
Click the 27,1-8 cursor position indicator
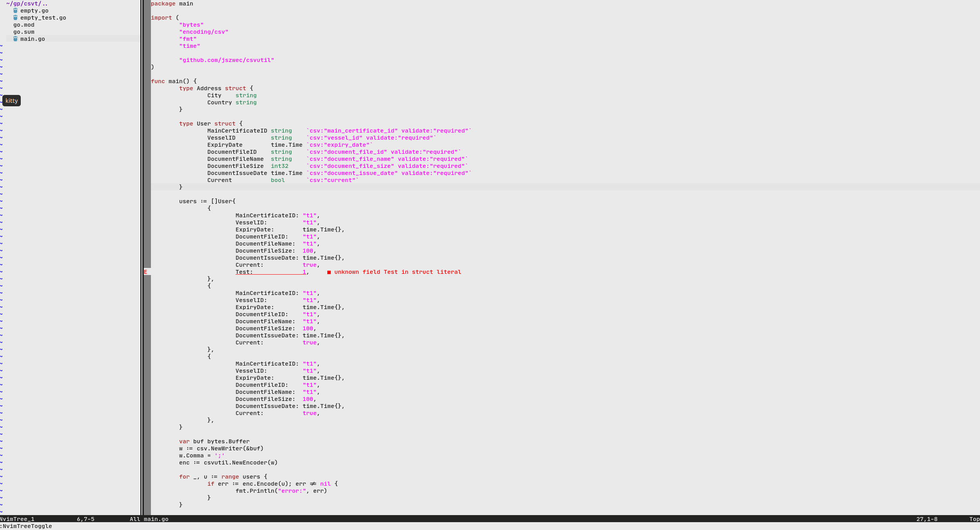pos(927,519)
